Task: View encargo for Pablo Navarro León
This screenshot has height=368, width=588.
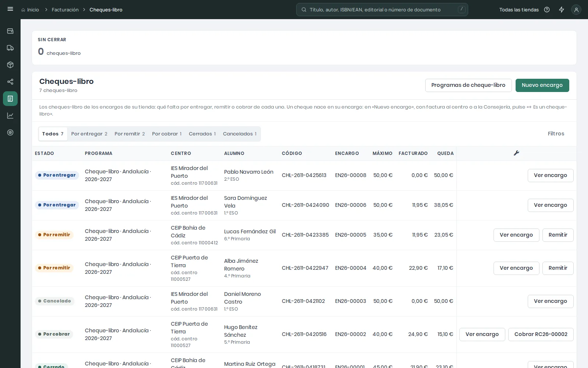Action: (x=551, y=176)
